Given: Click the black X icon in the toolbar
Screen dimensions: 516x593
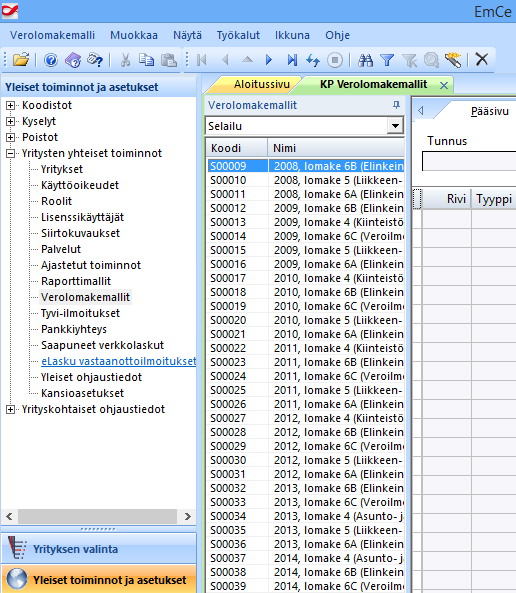Looking at the screenshot, I should click(x=482, y=59).
